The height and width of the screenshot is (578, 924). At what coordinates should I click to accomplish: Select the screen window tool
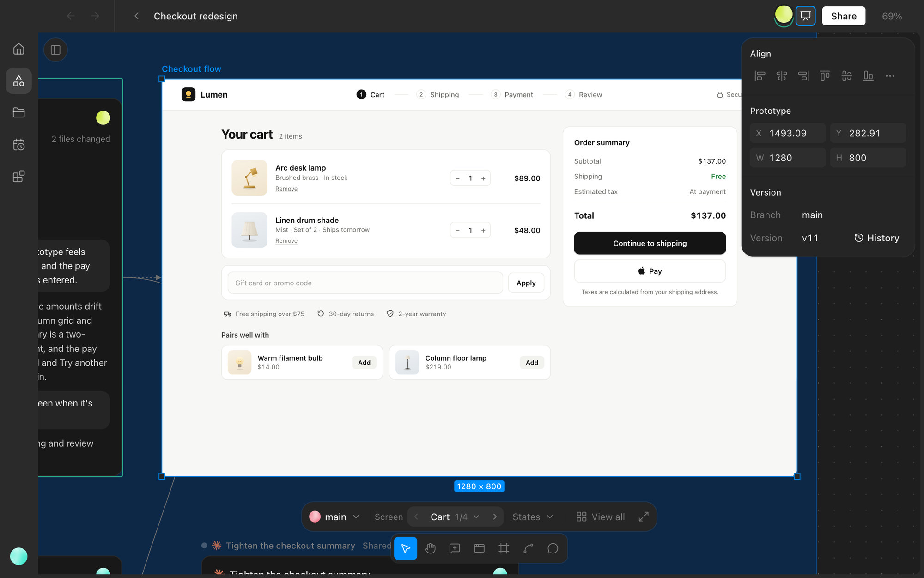[480, 548]
